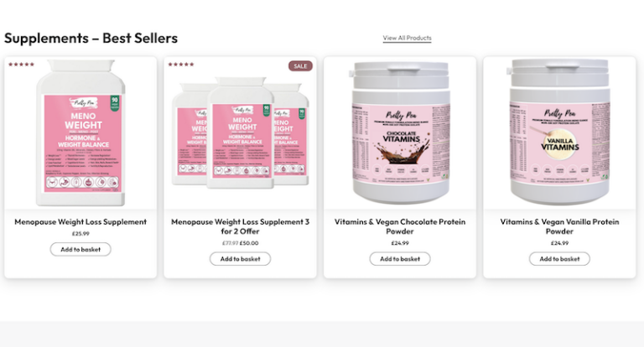644x347 pixels.
Task: Click the star rating on Menopause Weight Loss Supplement
Action: pyautogui.click(x=21, y=65)
